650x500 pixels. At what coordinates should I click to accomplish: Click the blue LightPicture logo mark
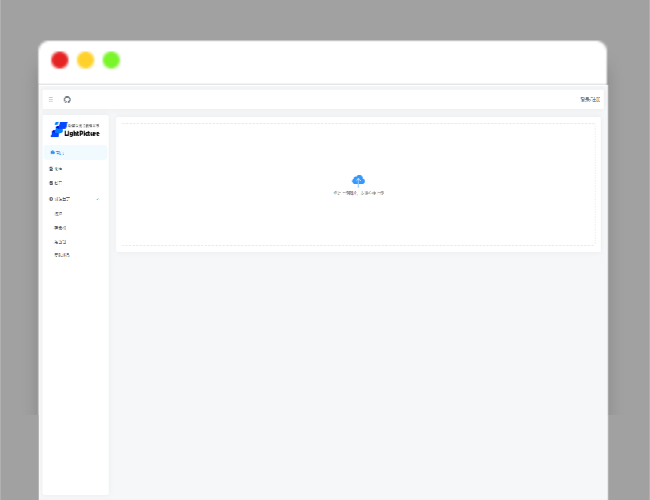click(x=57, y=130)
